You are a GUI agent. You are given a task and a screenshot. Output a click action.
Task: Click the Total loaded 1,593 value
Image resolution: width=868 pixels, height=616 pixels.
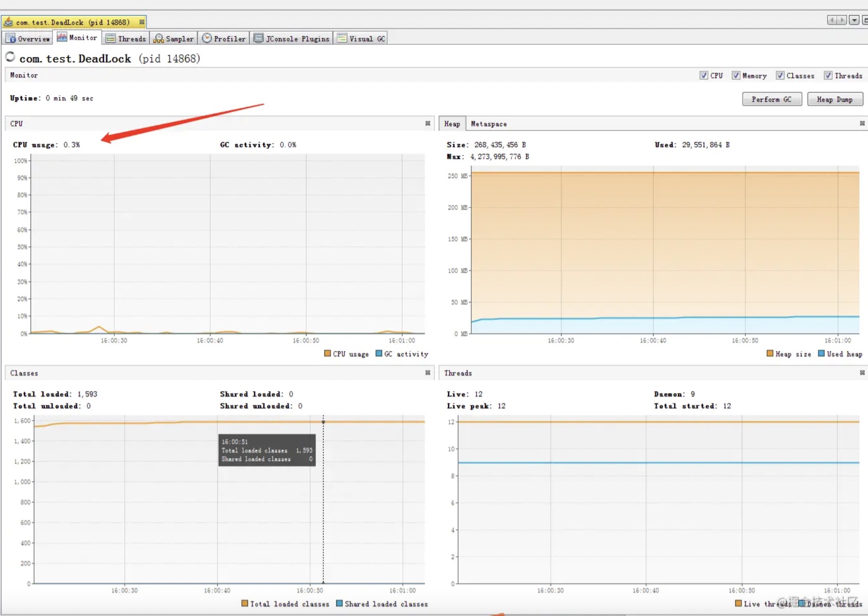pos(87,394)
